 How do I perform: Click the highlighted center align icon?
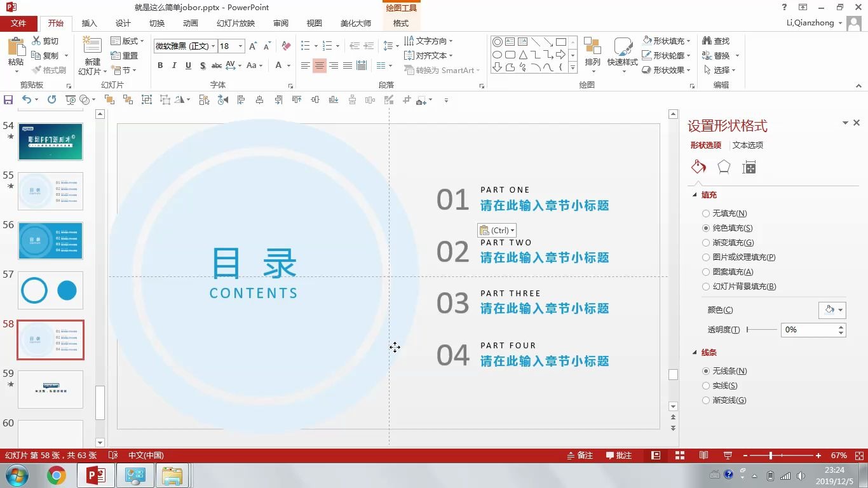pyautogui.click(x=320, y=65)
